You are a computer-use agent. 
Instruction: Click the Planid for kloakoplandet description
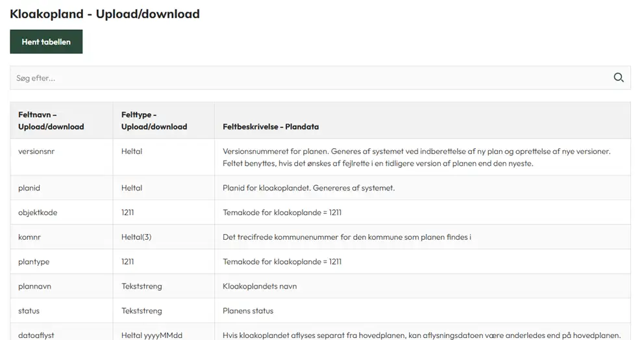tap(308, 188)
